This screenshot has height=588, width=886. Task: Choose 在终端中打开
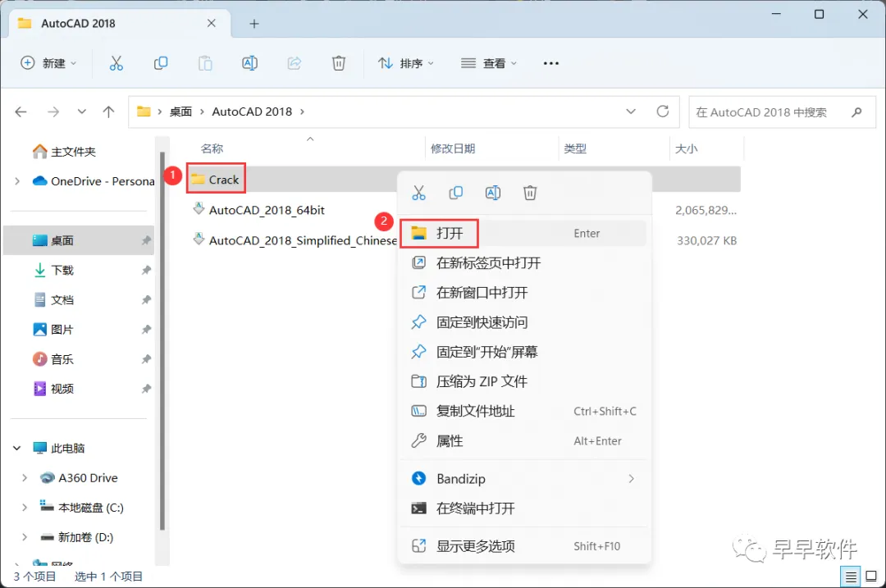(523, 508)
